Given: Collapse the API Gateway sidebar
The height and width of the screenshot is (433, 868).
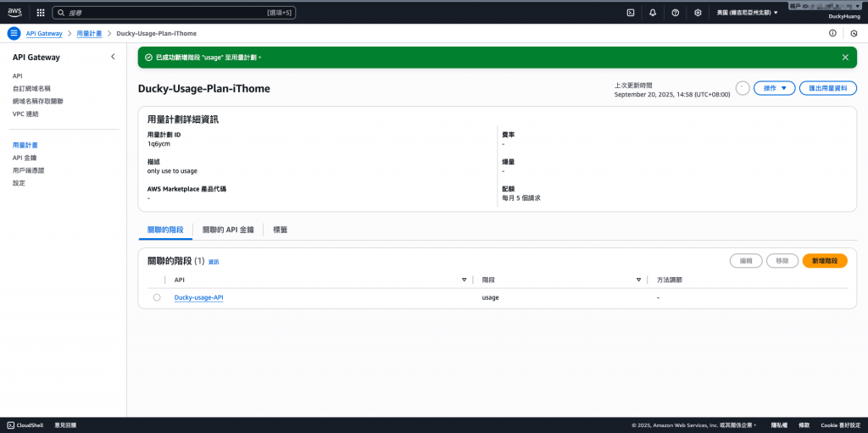Looking at the screenshot, I should click(113, 57).
